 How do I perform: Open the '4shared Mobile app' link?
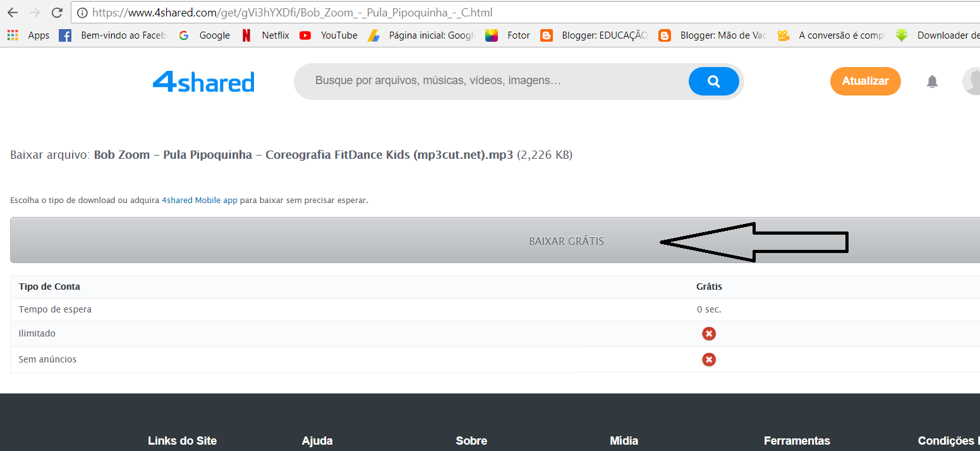[x=200, y=200]
